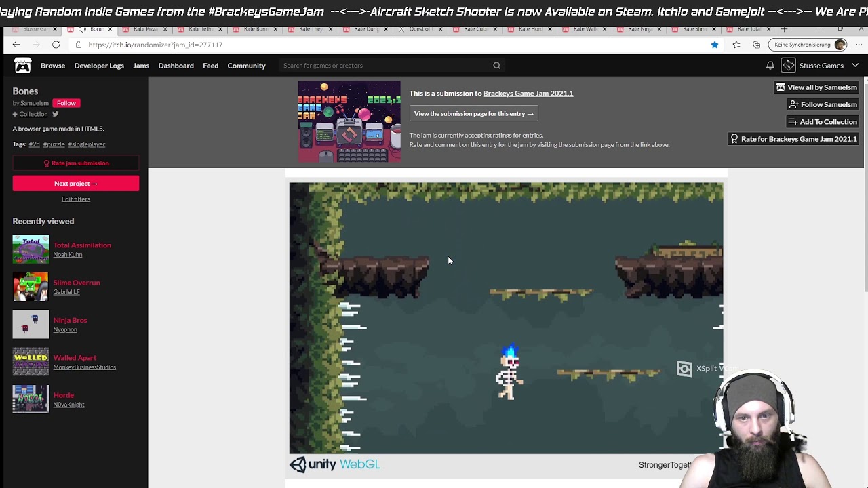Image resolution: width=868 pixels, height=488 pixels.
Task: Click the #2d tag
Action: pyautogui.click(x=34, y=144)
